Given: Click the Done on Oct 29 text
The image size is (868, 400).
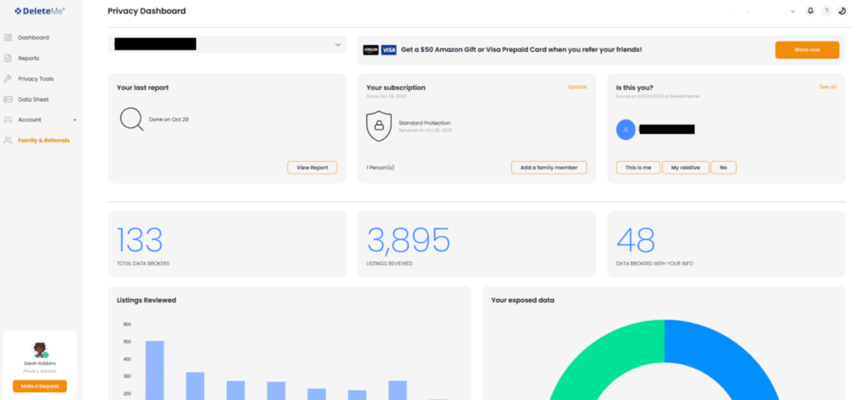Looking at the screenshot, I should tap(169, 119).
